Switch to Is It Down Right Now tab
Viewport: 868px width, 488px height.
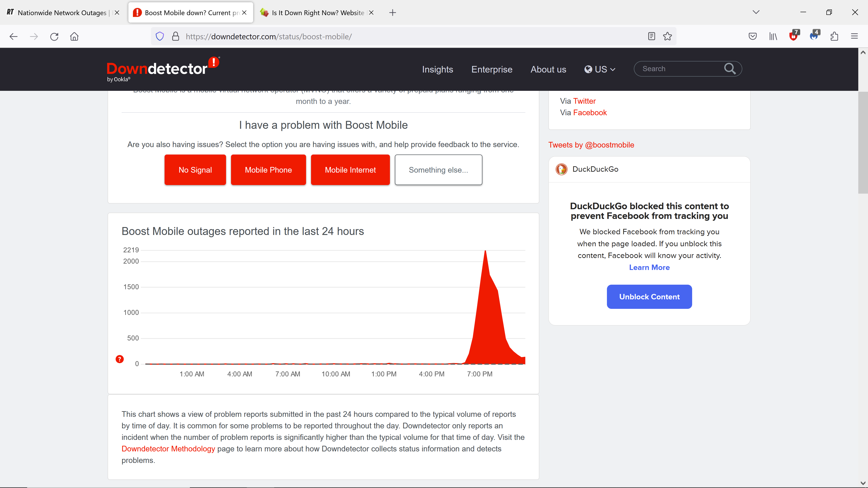click(317, 13)
